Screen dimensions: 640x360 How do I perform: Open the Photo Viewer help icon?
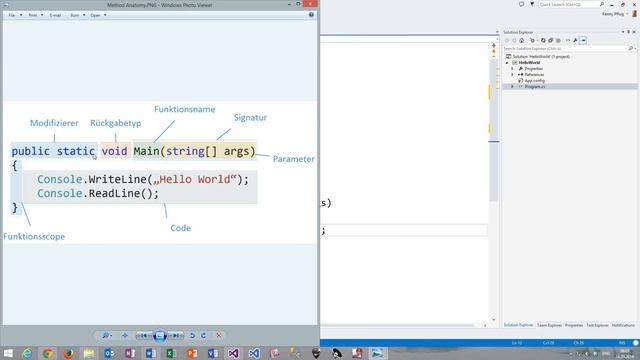click(311, 15)
